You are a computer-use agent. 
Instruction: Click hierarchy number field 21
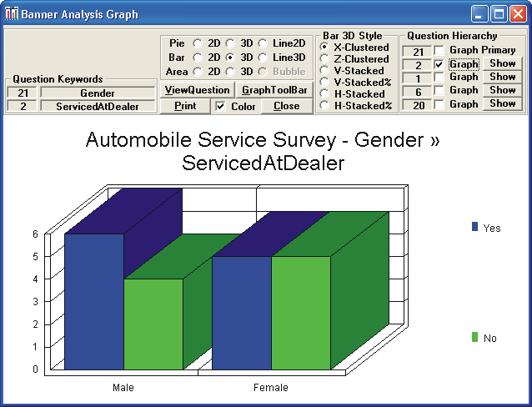point(417,52)
